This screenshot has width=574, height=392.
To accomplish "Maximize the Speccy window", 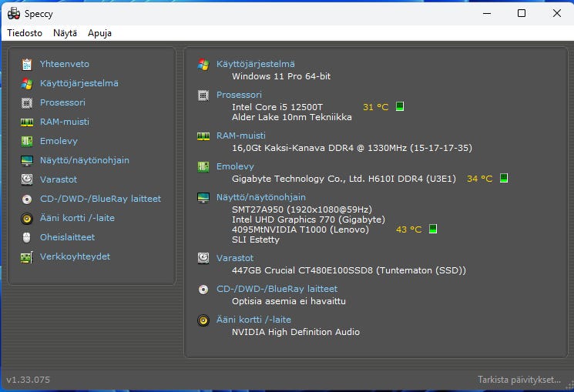I will [522, 14].
